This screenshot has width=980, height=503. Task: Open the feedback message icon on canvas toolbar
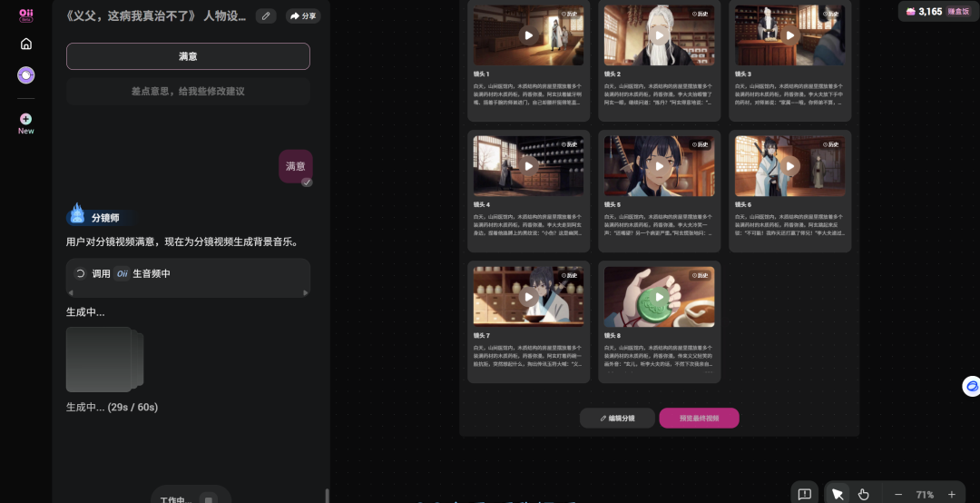pyautogui.click(x=804, y=494)
